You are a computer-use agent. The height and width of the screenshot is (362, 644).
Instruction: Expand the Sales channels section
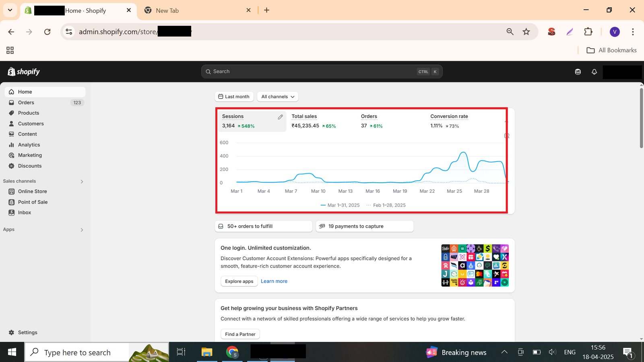pyautogui.click(x=82, y=181)
